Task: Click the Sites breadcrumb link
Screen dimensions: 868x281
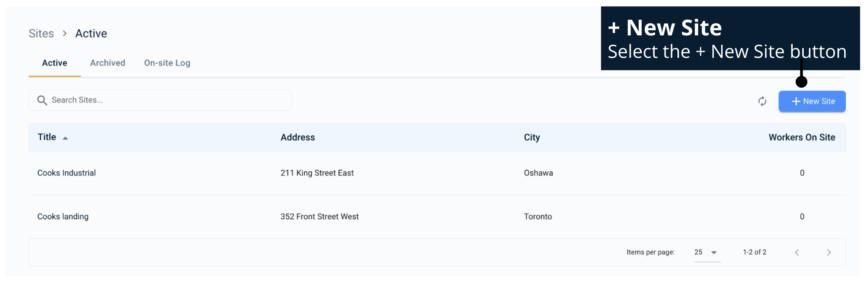Action: (41, 34)
